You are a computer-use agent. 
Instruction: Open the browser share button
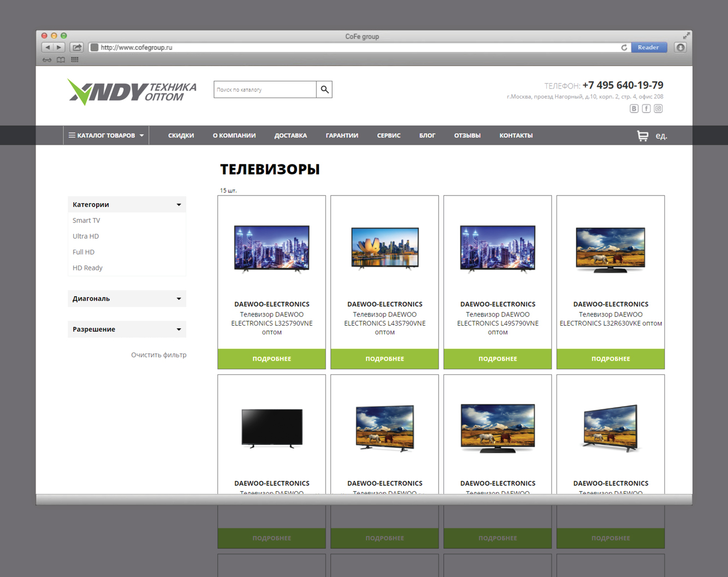coord(77,48)
